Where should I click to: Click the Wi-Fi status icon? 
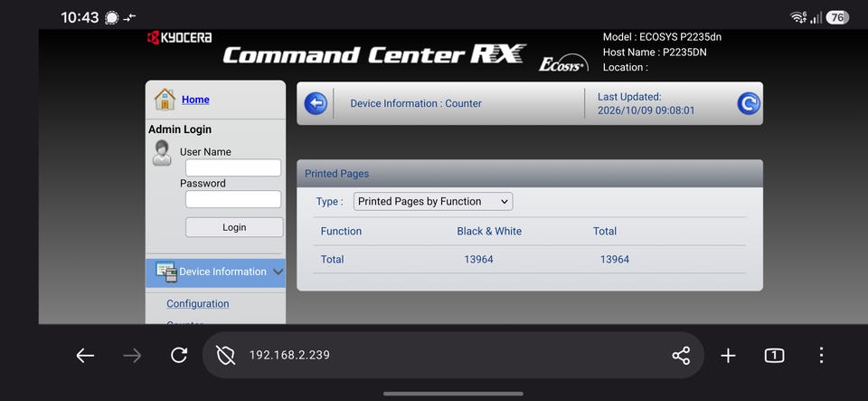tap(798, 18)
